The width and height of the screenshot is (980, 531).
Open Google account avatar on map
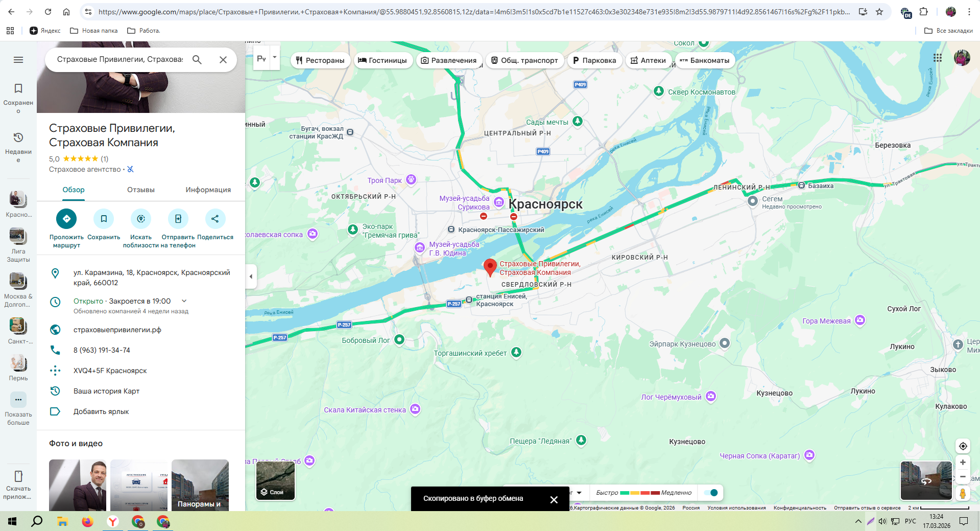point(962,58)
